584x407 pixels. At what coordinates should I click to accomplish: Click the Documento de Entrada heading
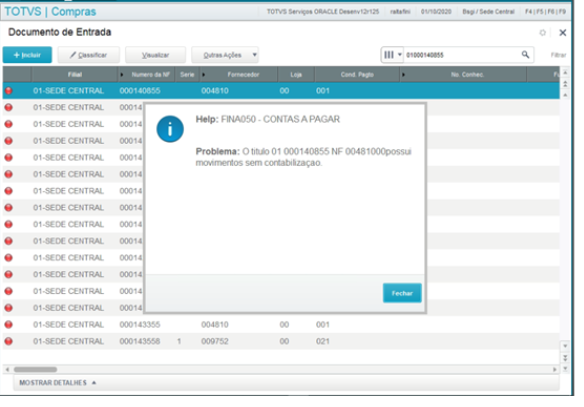(x=60, y=32)
